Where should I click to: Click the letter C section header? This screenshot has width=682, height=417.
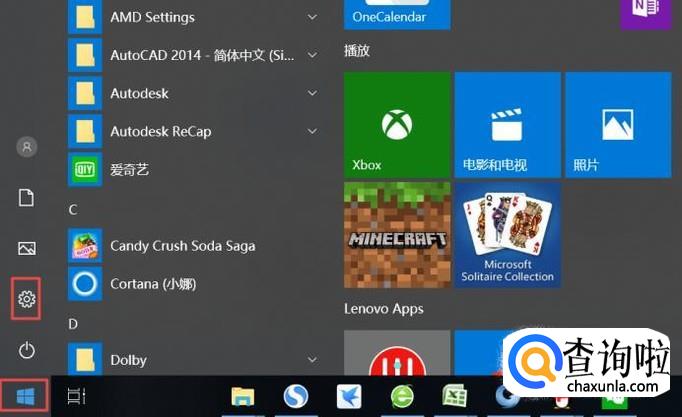tap(73, 210)
